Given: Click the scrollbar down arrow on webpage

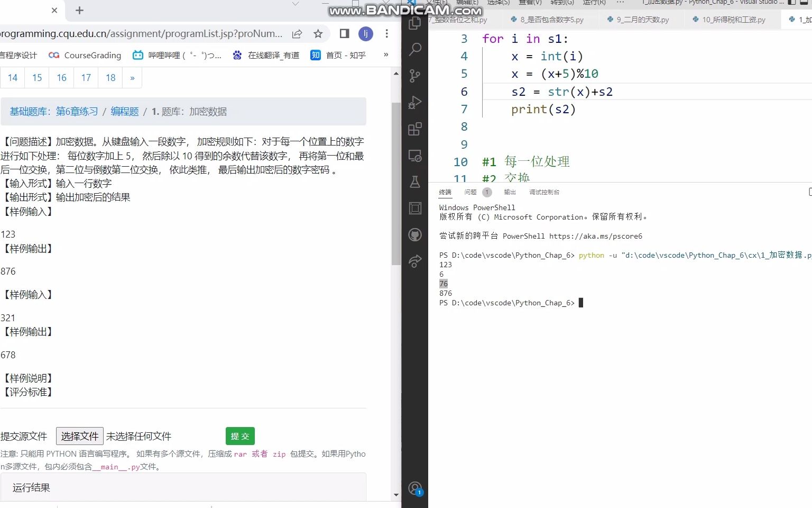Looking at the screenshot, I should click(x=396, y=495).
